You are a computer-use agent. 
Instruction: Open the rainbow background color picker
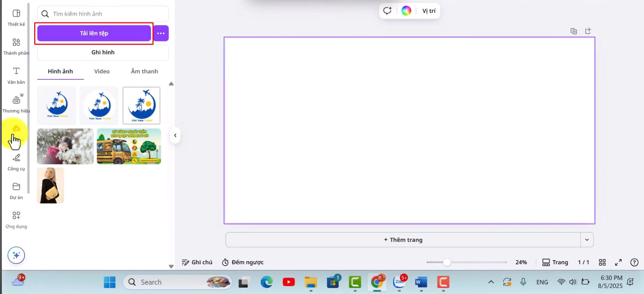coord(406,11)
